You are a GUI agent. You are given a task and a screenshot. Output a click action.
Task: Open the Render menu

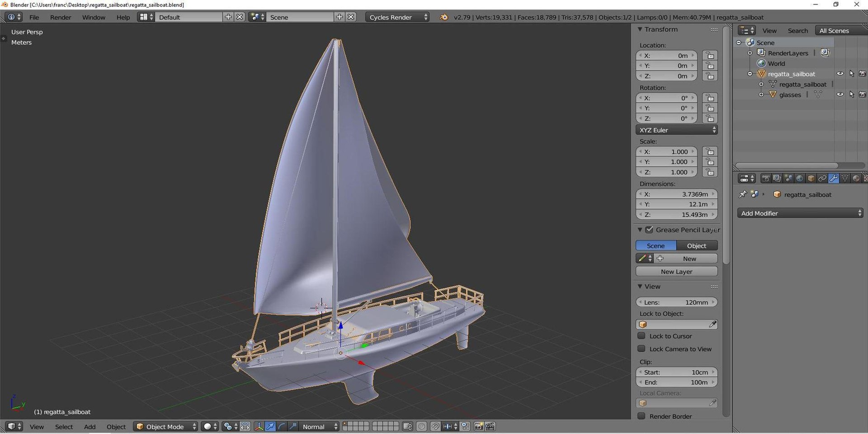coord(61,17)
